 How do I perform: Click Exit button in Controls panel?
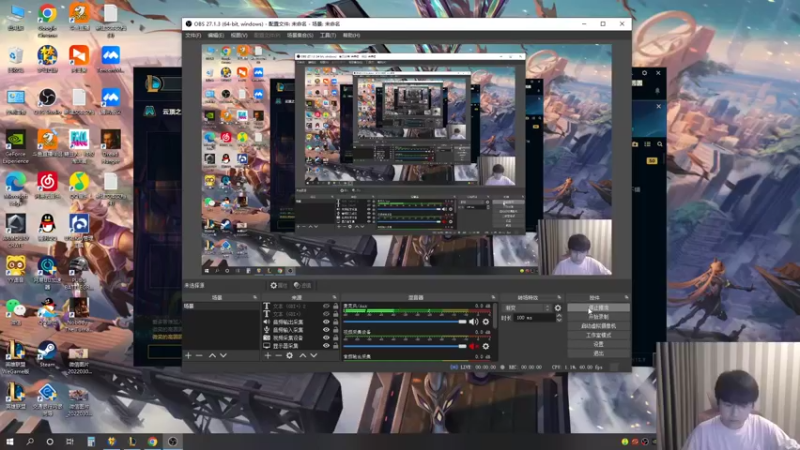pos(598,353)
